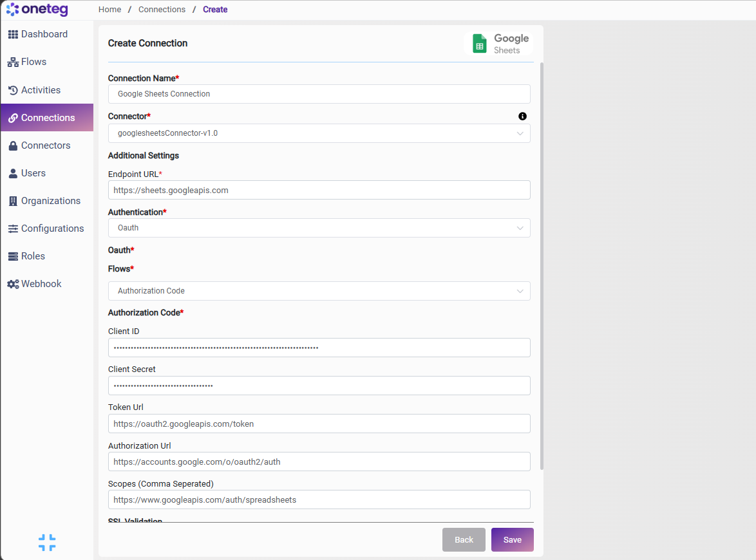Focus the Client Secret field
Screen dimensions: 756x560
[x=319, y=386]
